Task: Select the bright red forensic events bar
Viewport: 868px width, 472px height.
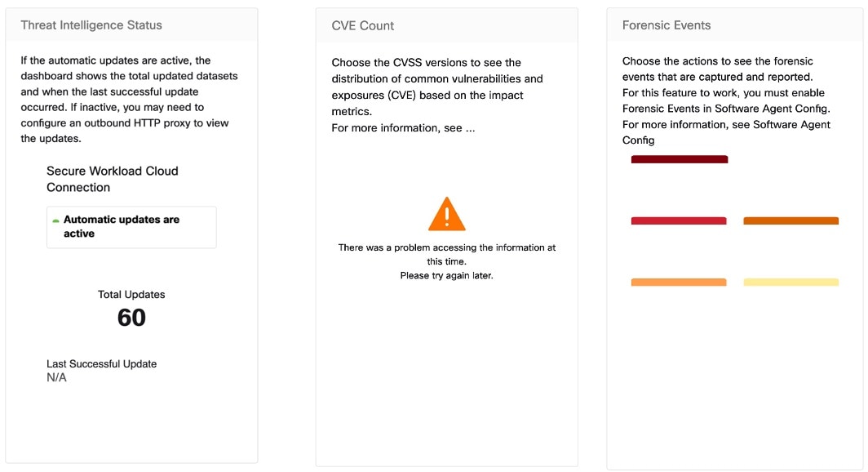Action: point(679,221)
